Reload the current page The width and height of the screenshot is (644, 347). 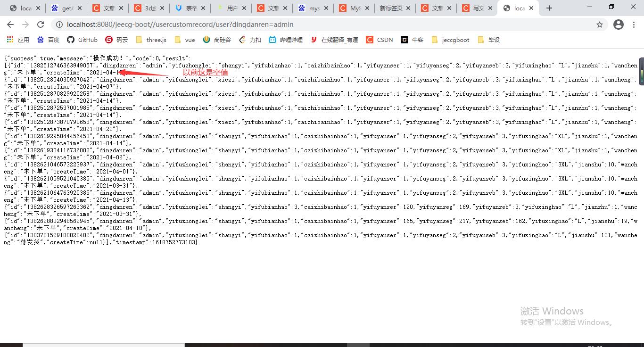pyautogui.click(x=41, y=25)
